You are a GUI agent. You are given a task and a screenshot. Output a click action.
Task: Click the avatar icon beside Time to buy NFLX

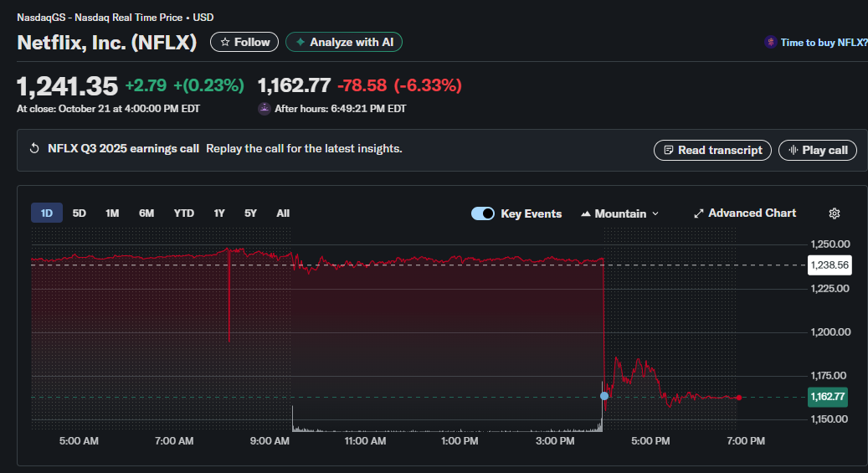[x=770, y=42]
